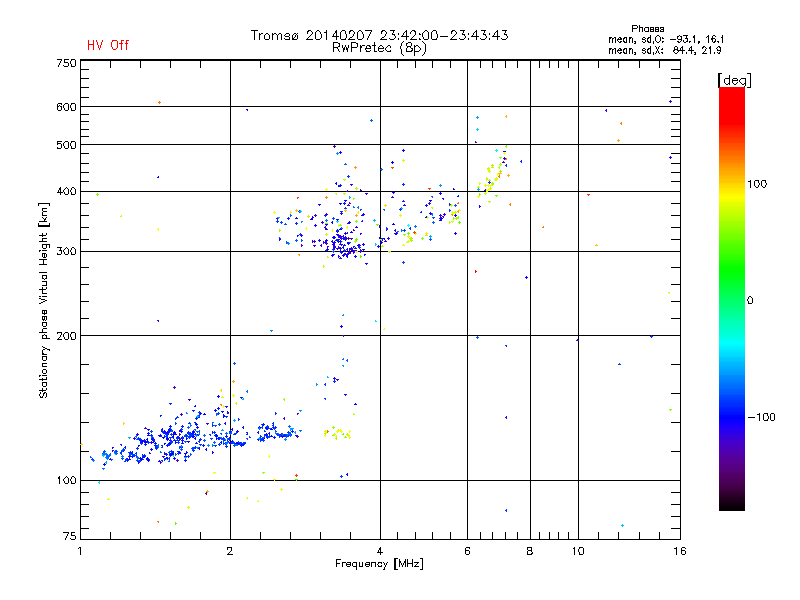Image resolution: width=800 pixels, height=600 pixels.
Task: Click the "[deg]" colorbar unit label
Action: click(734, 80)
